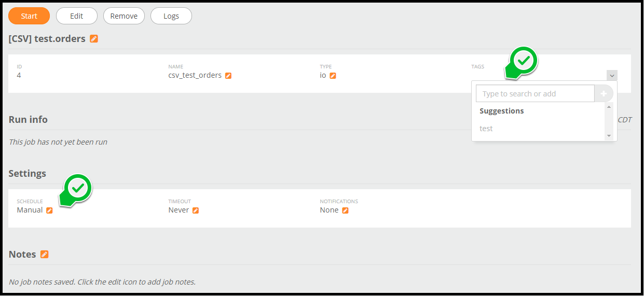The width and height of the screenshot is (644, 296).
Task: Add tag with the plus button
Action: tap(604, 94)
